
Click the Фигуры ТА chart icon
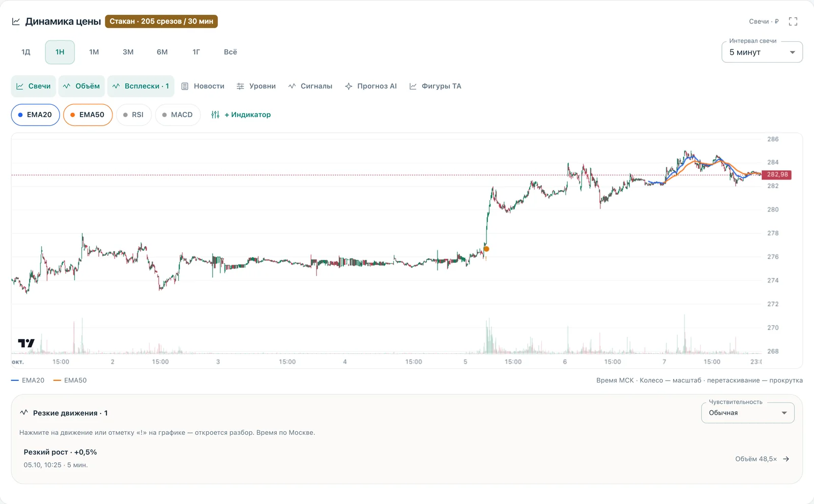[413, 86]
